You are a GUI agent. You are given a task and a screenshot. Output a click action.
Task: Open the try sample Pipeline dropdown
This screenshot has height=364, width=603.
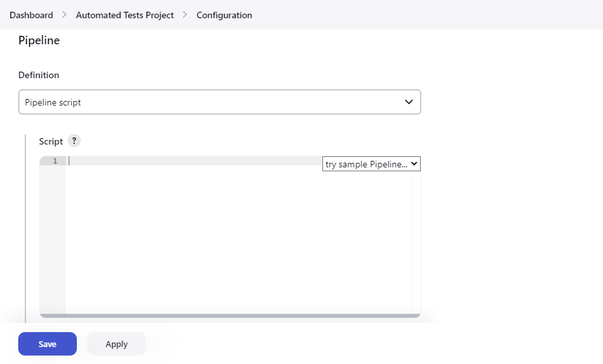[367, 164]
